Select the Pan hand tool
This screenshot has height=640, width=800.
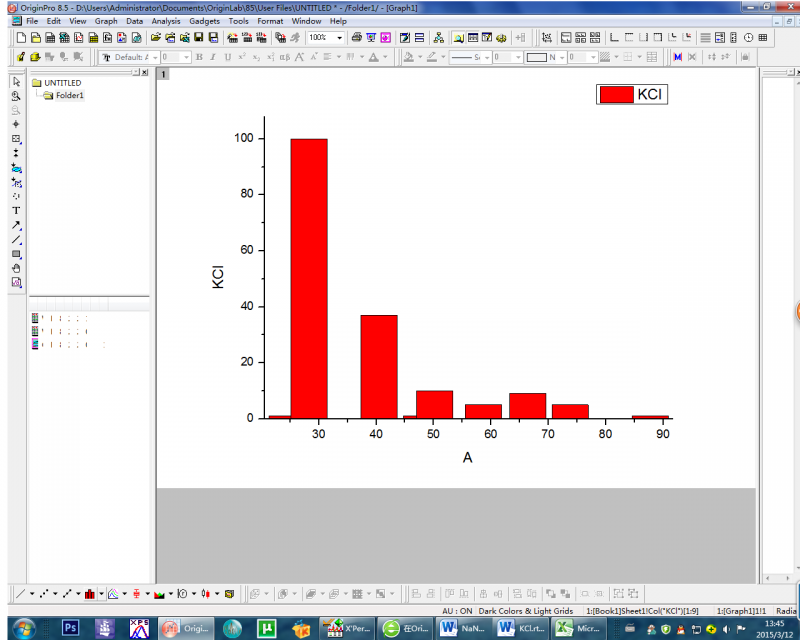16,268
